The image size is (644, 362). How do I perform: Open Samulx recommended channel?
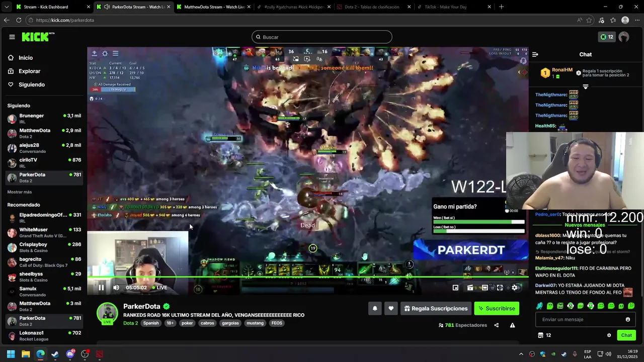44,292
